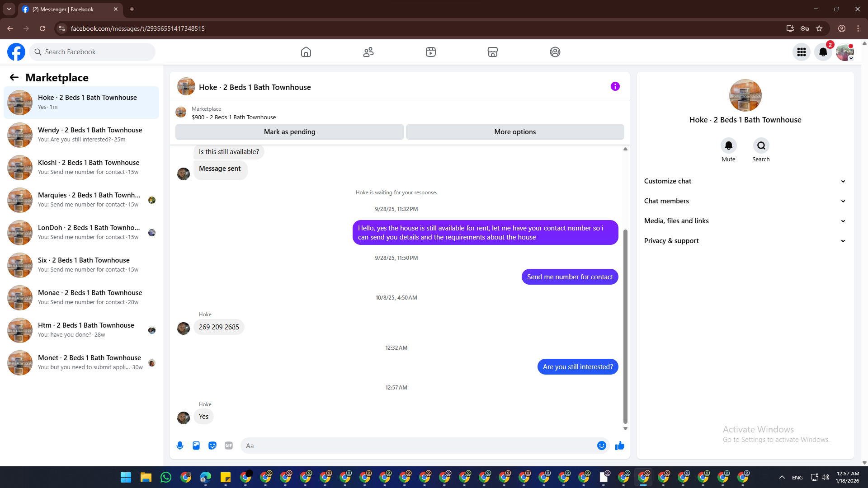Open the Marketplace tab in top navigation
868x488 pixels.
point(493,52)
